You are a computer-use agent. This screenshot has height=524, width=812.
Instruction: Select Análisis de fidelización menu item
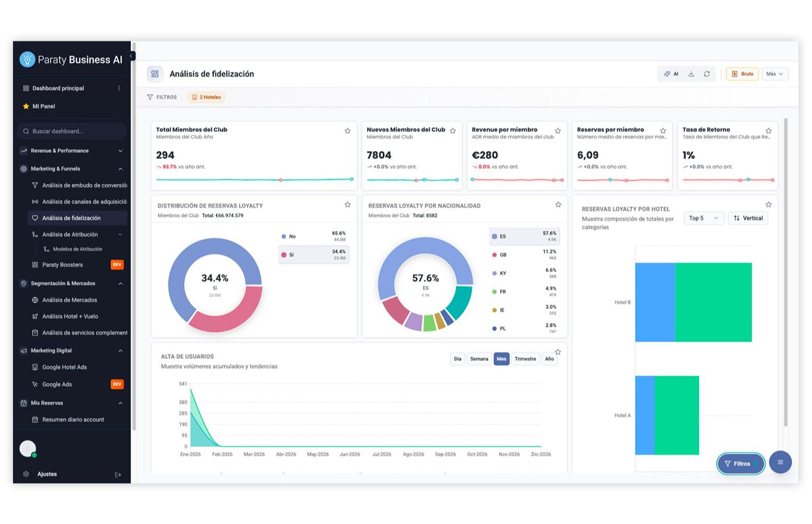click(77, 218)
